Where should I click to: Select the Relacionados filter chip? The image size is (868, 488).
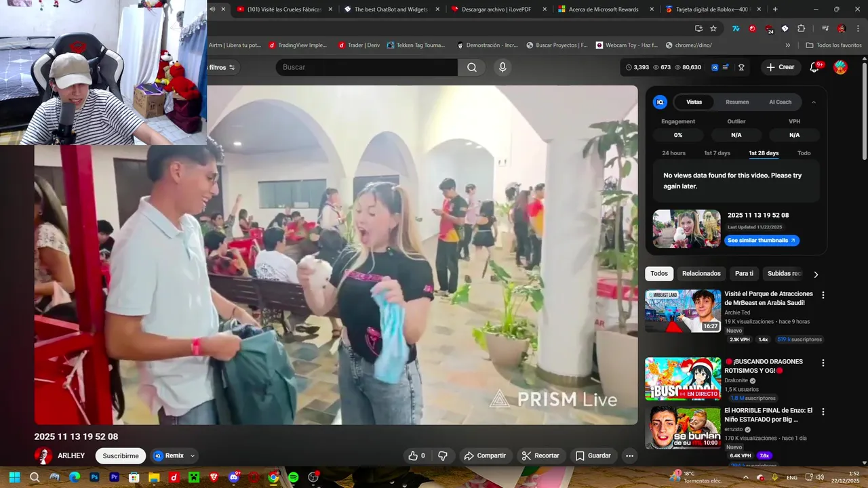[x=701, y=273]
